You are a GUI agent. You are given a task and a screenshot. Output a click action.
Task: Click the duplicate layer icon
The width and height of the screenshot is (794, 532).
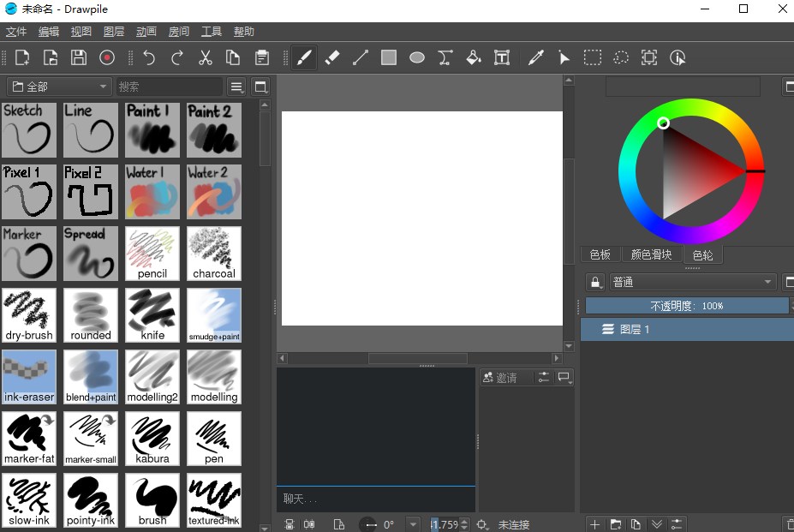tap(636, 523)
